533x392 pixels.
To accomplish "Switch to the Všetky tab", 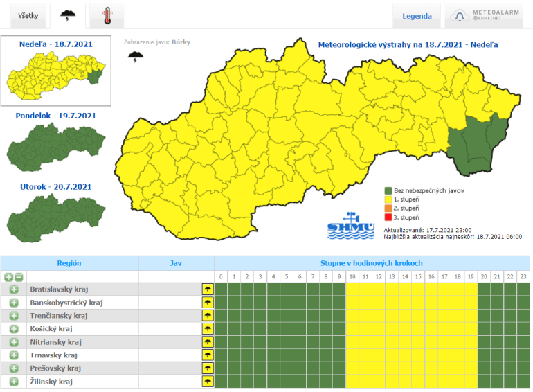I will tap(28, 16).
